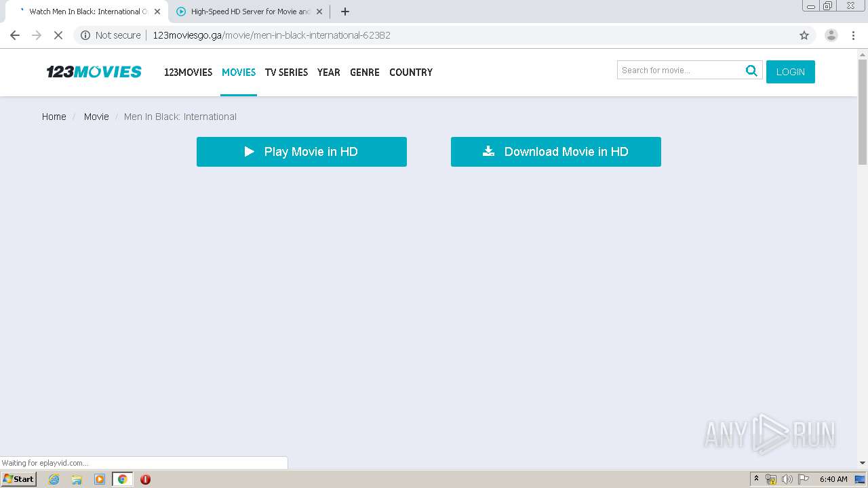
Task: Open the volume tray icon
Action: click(x=787, y=479)
